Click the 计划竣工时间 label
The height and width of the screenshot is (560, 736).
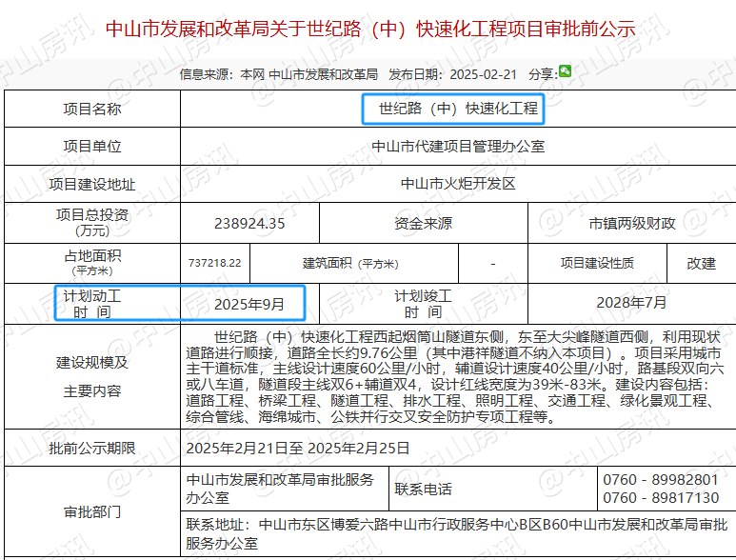coord(424,304)
